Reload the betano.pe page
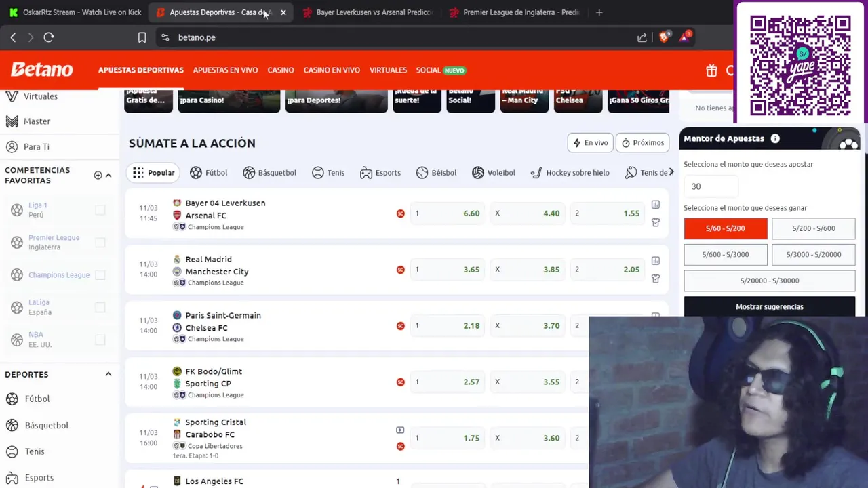Image resolution: width=868 pixels, height=488 pixels. click(49, 37)
